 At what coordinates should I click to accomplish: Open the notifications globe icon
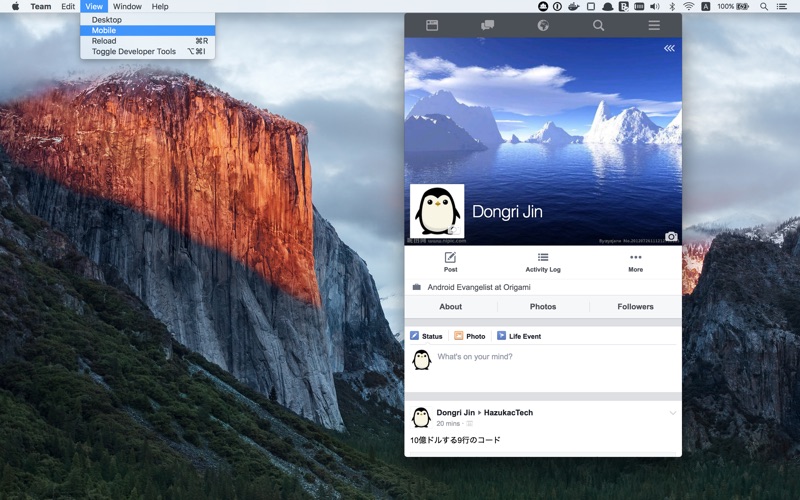coord(543,26)
